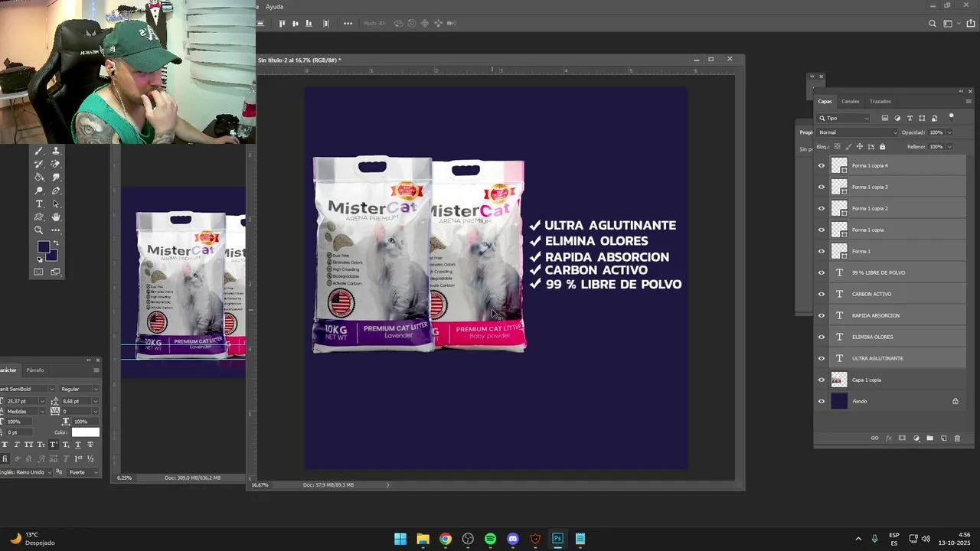Open more align options (three dots)

348,24
